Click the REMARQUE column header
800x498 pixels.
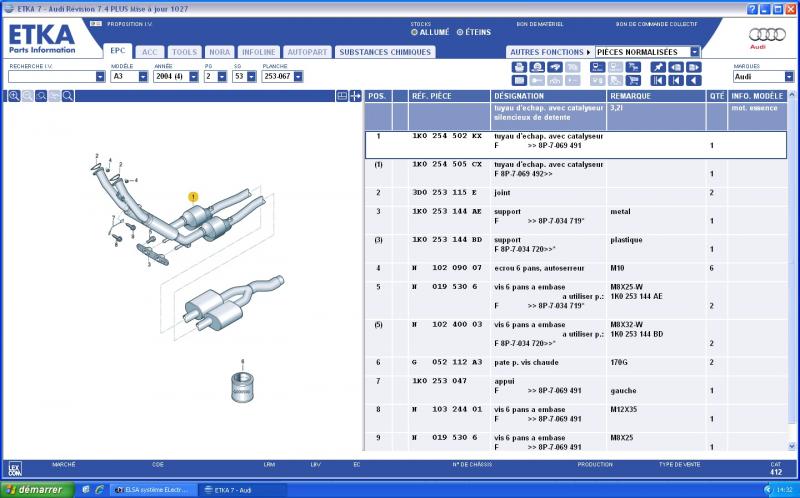pyautogui.click(x=656, y=96)
